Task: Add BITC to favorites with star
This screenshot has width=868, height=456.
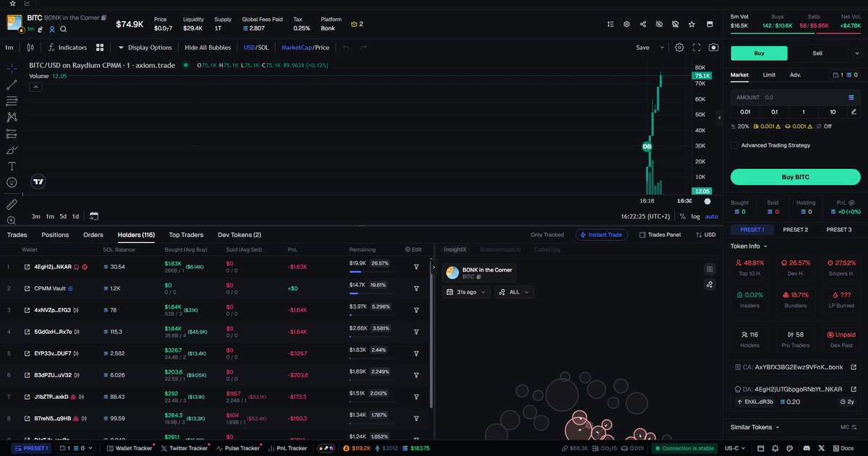Action: point(692,24)
